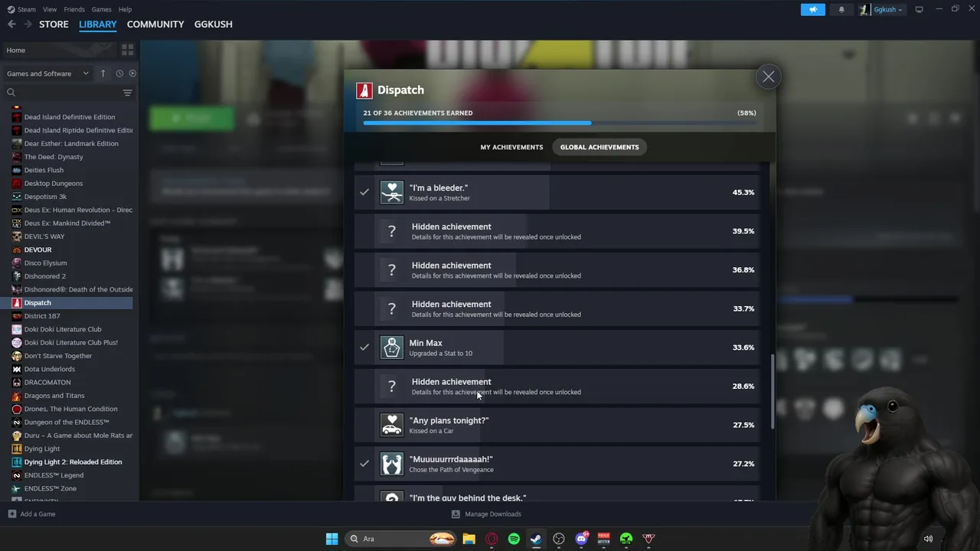This screenshot has width=980, height=551.
Task: Click the Min Max achievement icon
Action: [x=392, y=347]
